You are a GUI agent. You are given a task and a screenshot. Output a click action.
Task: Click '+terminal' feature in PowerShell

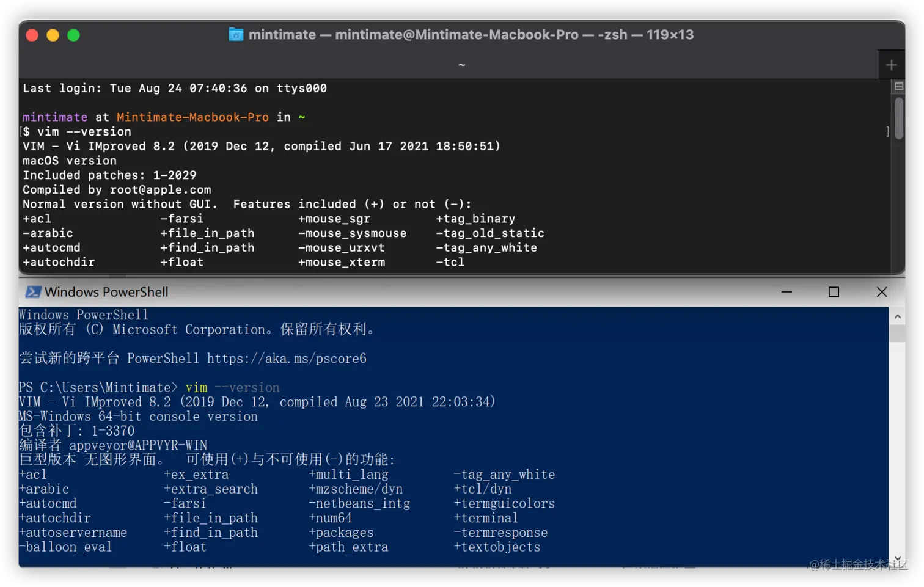[x=486, y=518]
